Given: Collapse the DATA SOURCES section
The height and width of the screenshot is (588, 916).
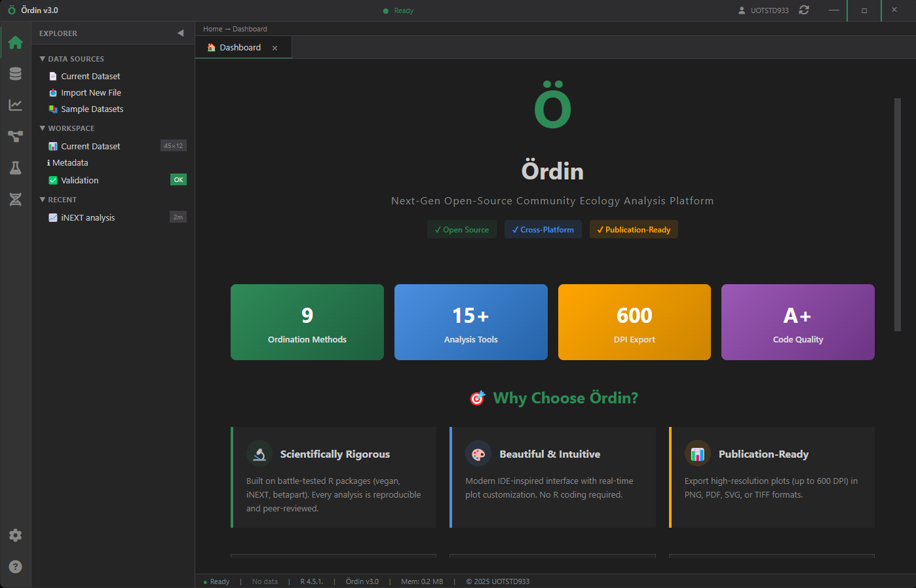Looking at the screenshot, I should click(43, 58).
